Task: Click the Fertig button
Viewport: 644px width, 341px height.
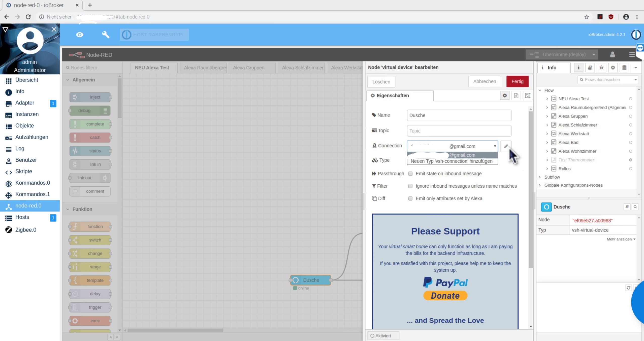Action: pyautogui.click(x=517, y=81)
